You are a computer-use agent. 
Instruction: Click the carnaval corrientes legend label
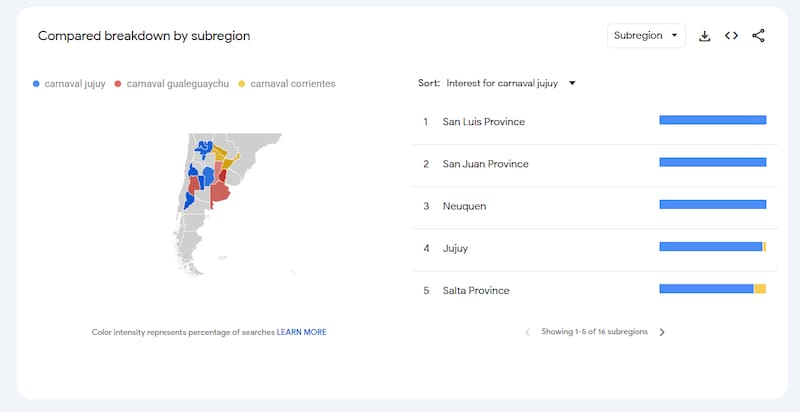pos(293,84)
